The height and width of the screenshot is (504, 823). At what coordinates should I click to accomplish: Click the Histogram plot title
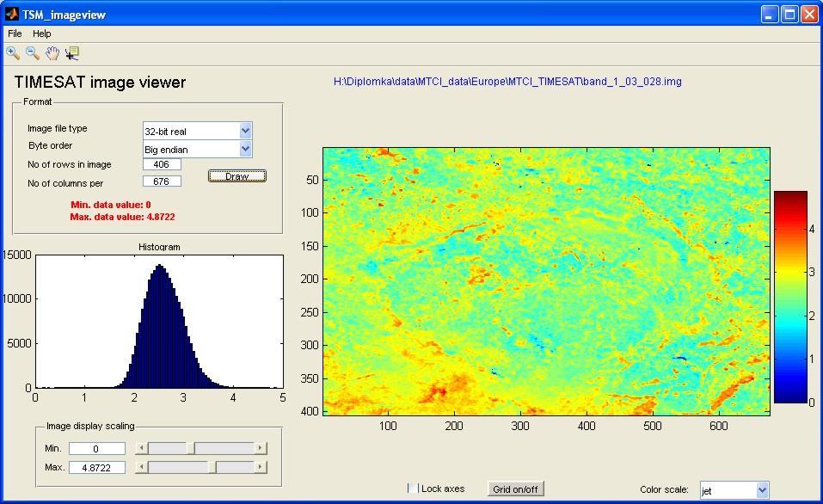tap(159, 247)
